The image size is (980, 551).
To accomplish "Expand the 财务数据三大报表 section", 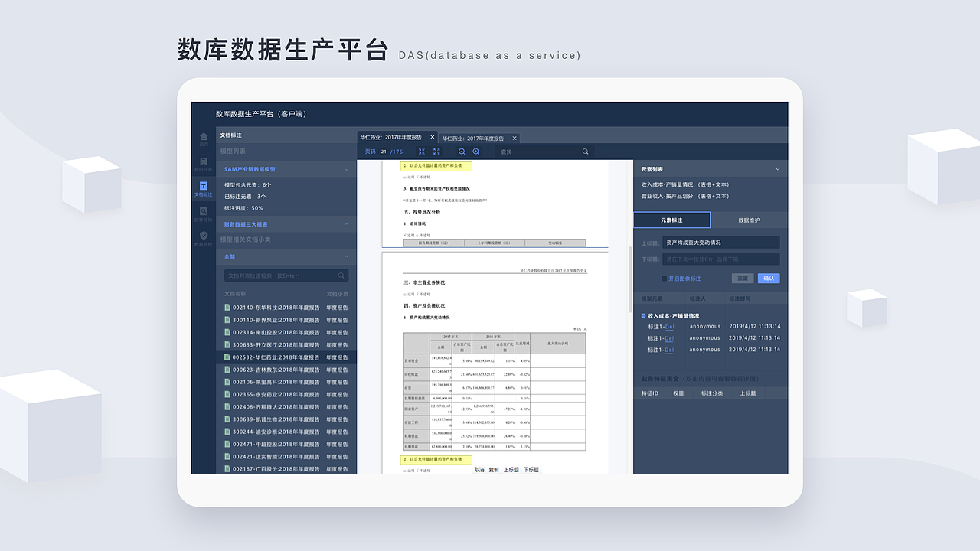I will 346,224.
